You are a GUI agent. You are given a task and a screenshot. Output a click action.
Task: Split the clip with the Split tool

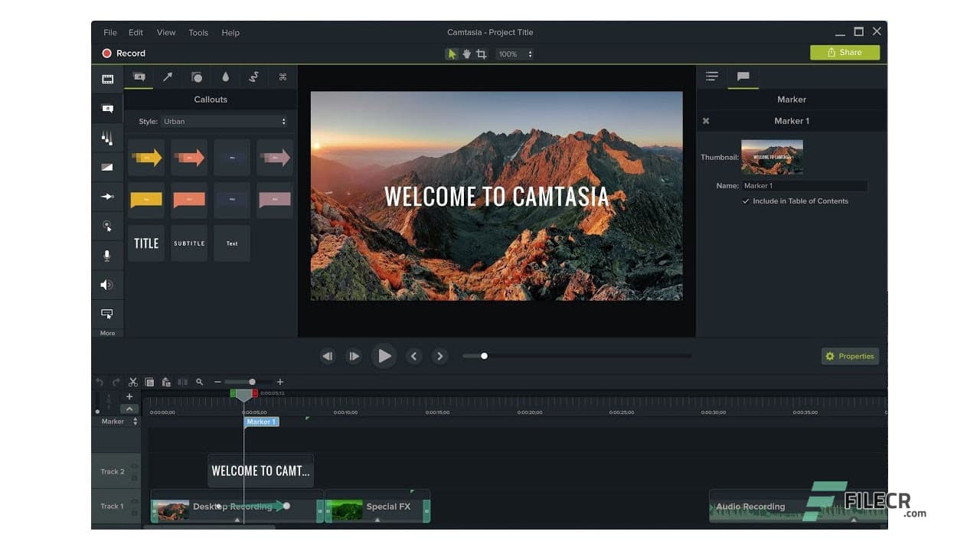182,382
